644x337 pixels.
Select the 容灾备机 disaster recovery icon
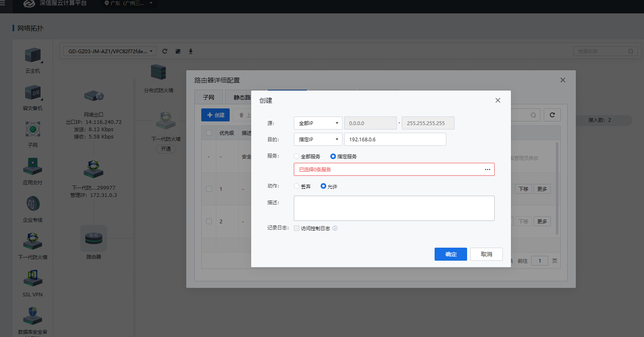click(32, 93)
